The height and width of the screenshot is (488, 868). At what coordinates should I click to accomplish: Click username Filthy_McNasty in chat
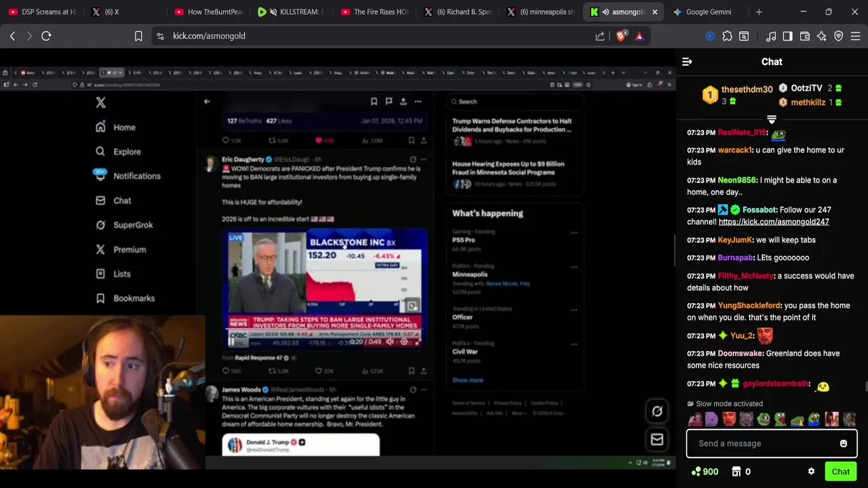click(745, 276)
